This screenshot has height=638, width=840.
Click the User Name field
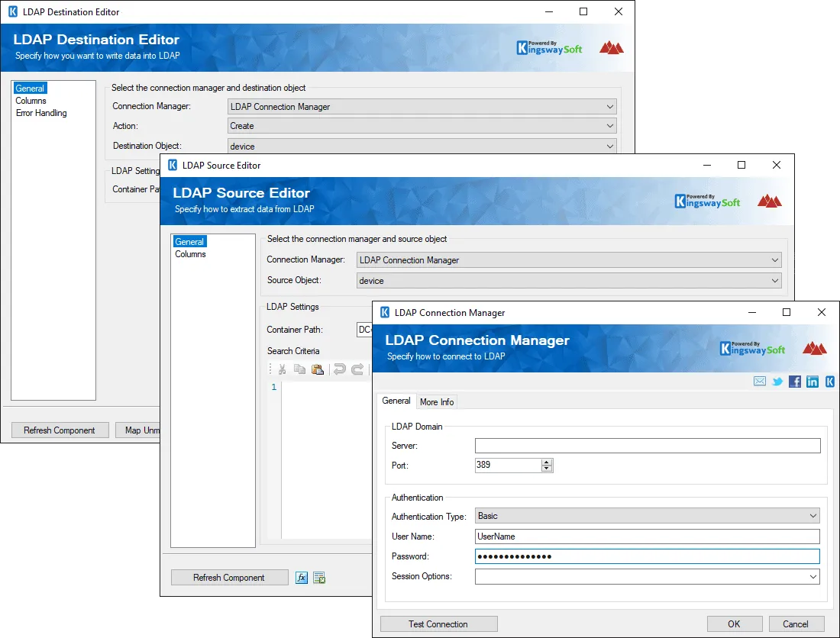[647, 536]
